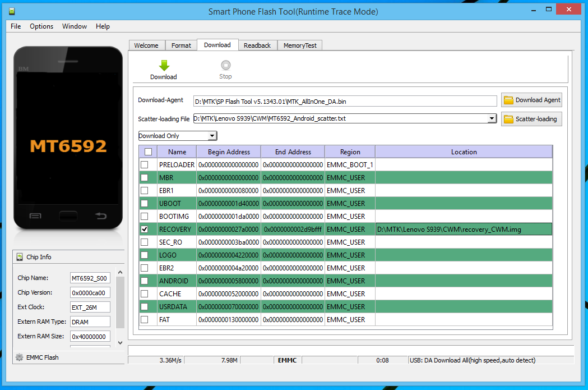The width and height of the screenshot is (588, 390).
Task: Click the recovery_CWM.img location cell
Action: (464, 230)
